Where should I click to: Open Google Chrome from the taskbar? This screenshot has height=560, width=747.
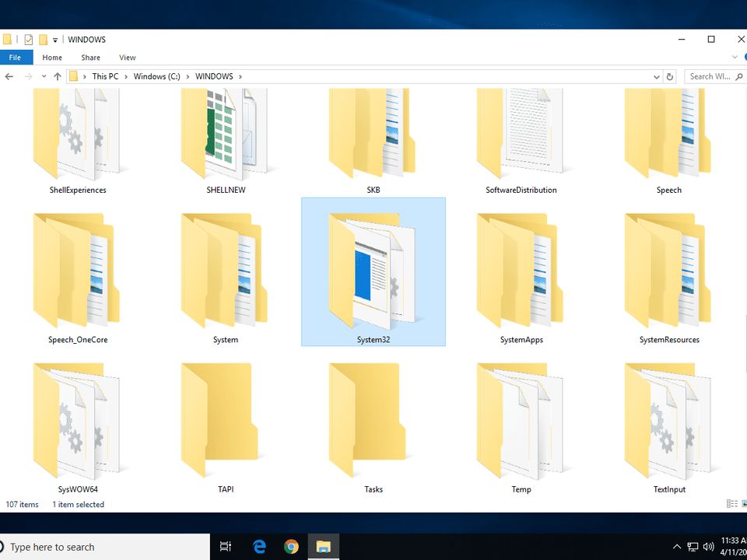tap(292, 546)
